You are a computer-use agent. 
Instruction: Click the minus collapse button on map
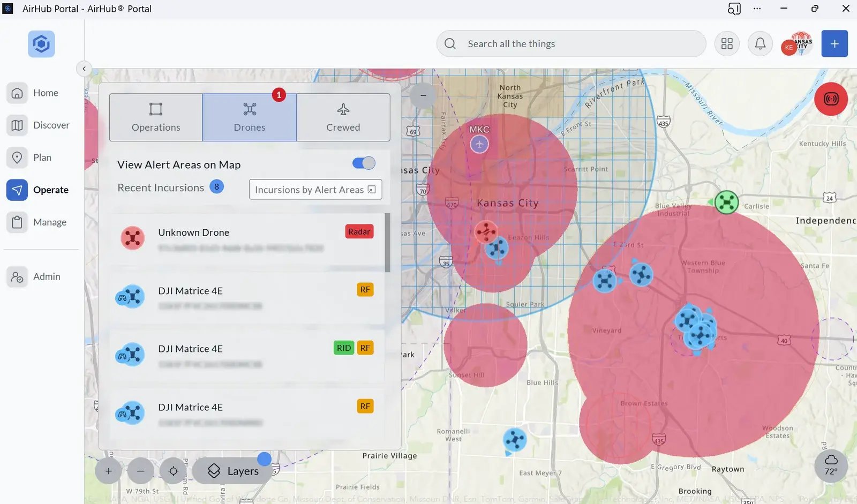[x=423, y=95]
